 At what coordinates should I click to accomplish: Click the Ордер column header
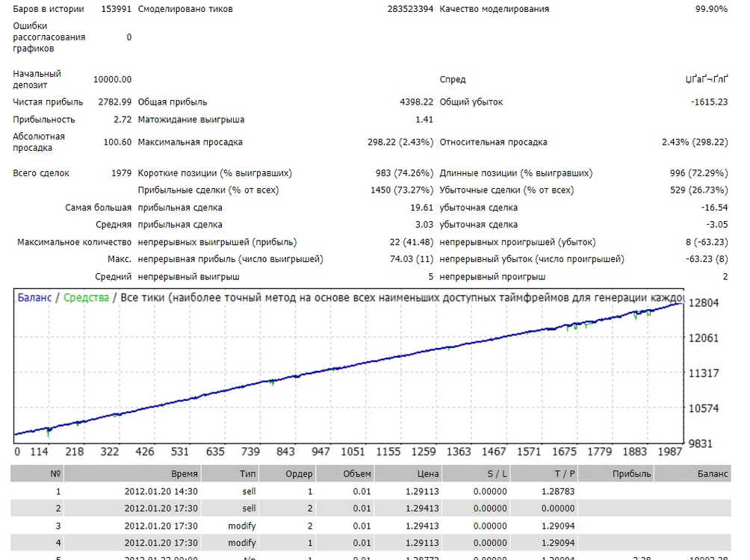pyautogui.click(x=299, y=473)
